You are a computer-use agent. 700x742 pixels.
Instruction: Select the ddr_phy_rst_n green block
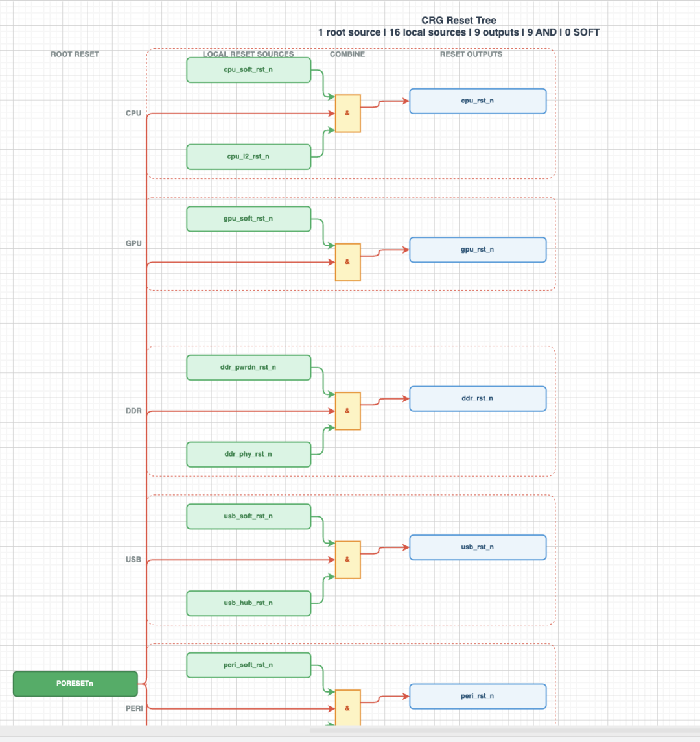tap(249, 454)
